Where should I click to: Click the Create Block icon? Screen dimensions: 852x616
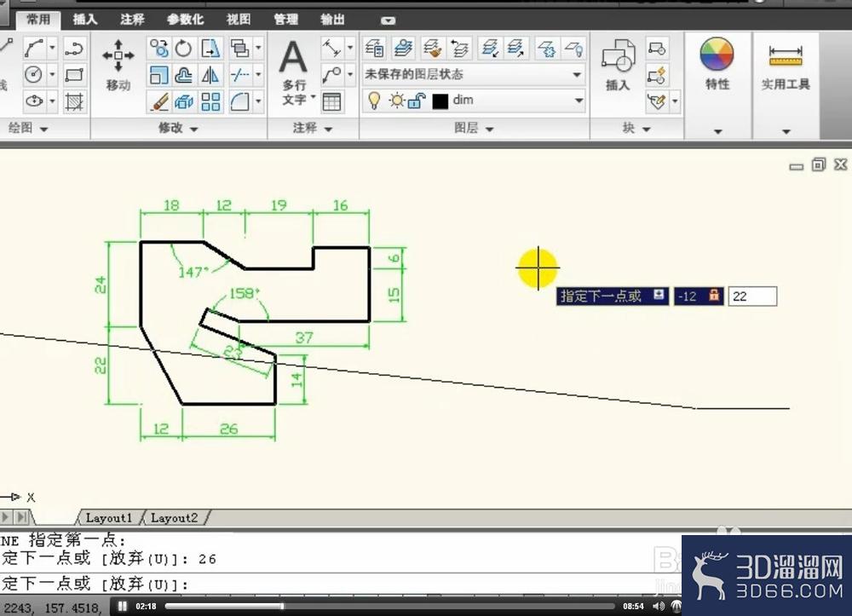pos(656,49)
